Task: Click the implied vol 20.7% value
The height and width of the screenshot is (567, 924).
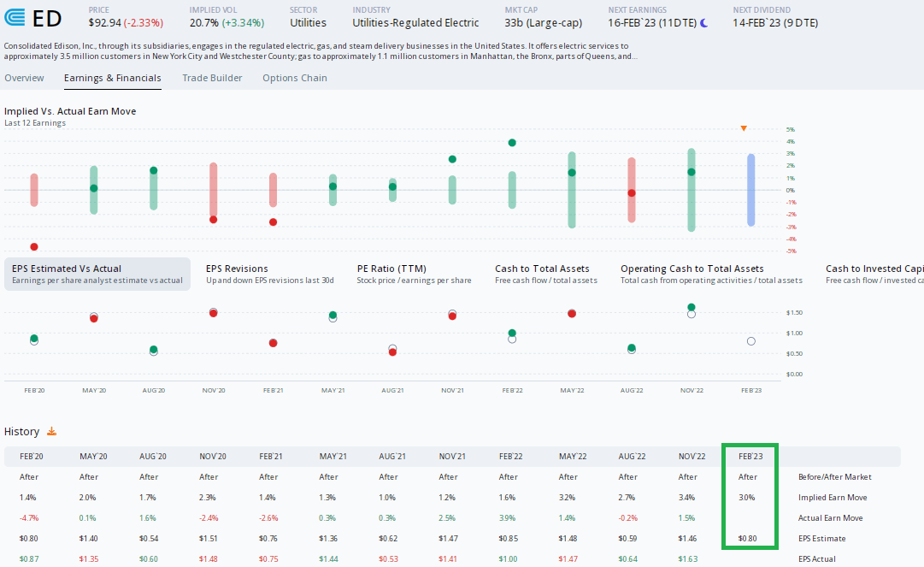Action: (x=204, y=23)
